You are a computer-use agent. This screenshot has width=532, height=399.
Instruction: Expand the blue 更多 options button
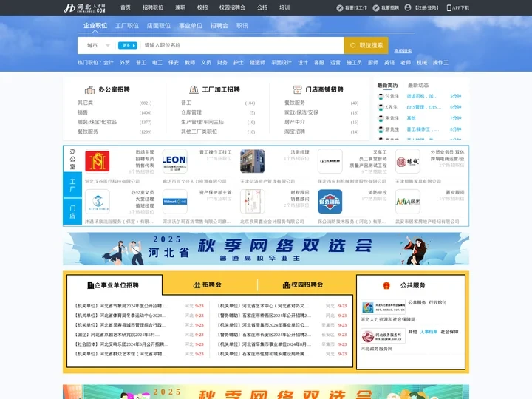(127, 46)
